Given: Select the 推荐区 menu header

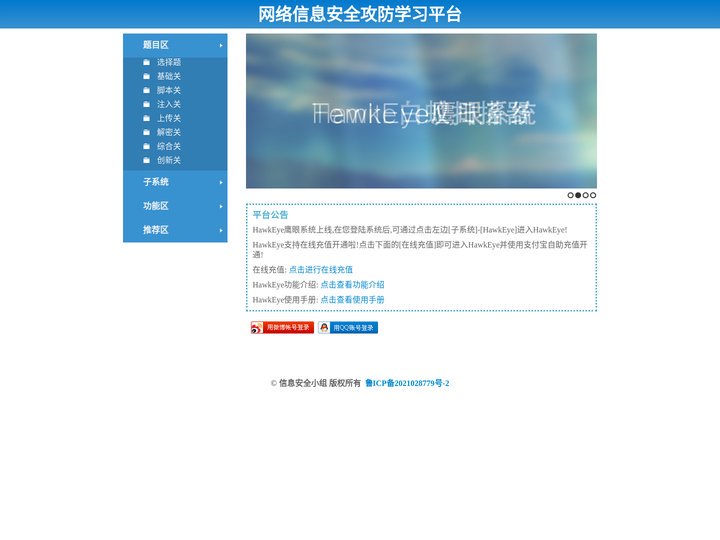Looking at the screenshot, I should (x=175, y=230).
